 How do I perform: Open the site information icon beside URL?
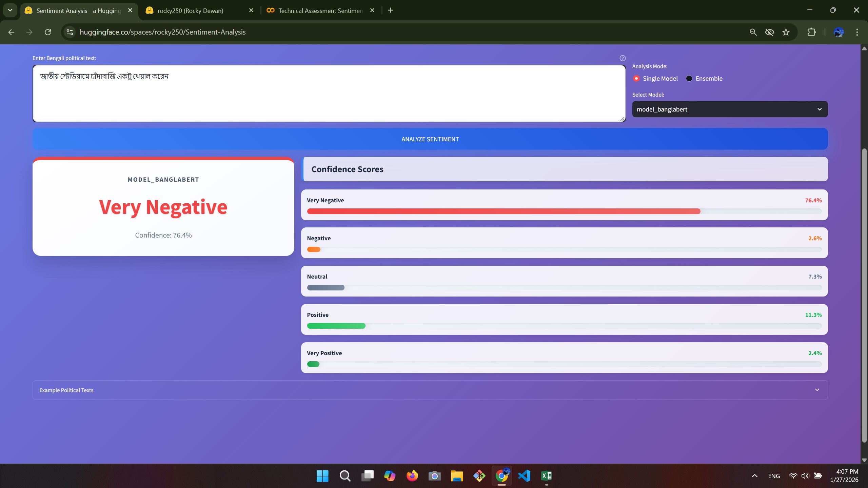click(70, 32)
